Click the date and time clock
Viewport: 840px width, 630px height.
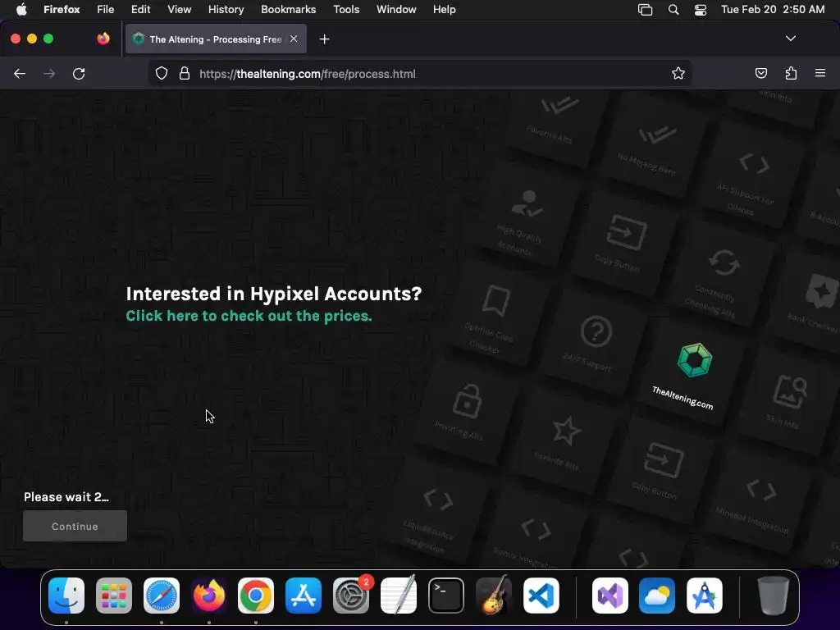773,9
